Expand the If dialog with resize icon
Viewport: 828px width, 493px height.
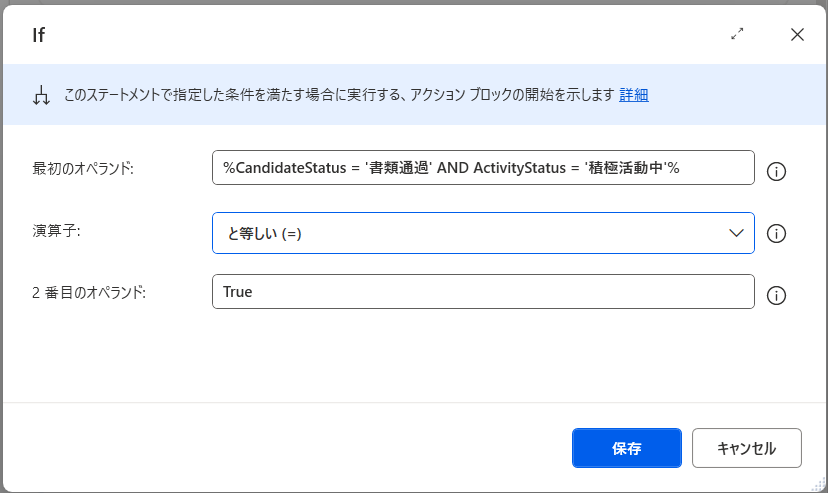pos(737,34)
